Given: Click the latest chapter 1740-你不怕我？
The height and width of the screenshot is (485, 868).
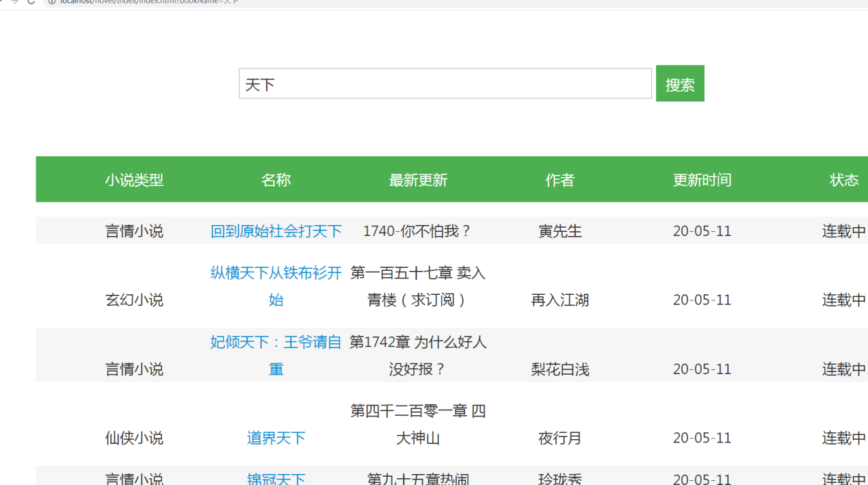Looking at the screenshot, I should 418,231.
